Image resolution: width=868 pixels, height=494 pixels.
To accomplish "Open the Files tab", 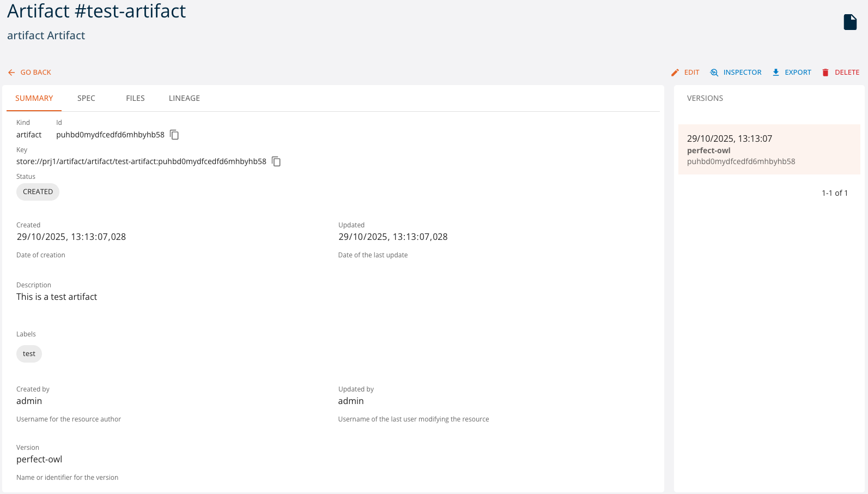I will [135, 98].
